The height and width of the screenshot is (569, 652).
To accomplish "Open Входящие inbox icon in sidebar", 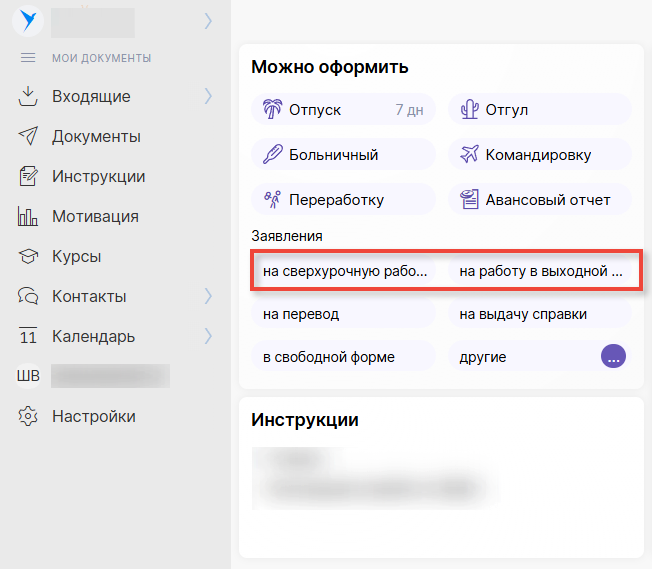I will 28,97.
